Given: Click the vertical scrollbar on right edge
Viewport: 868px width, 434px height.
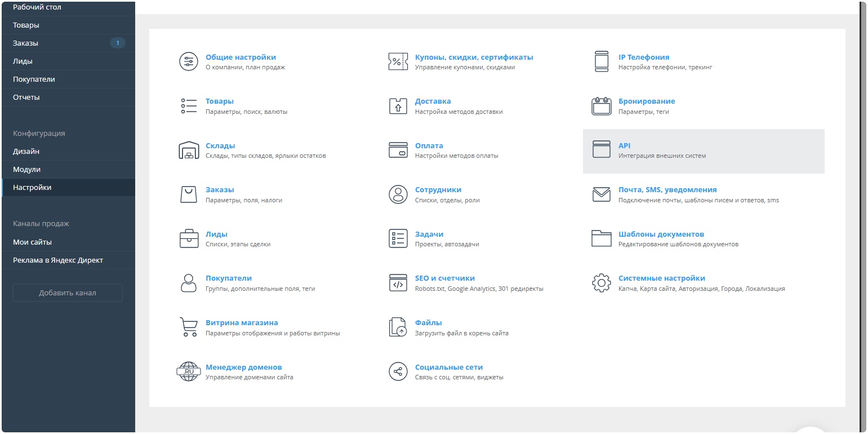Looking at the screenshot, I should (862, 214).
